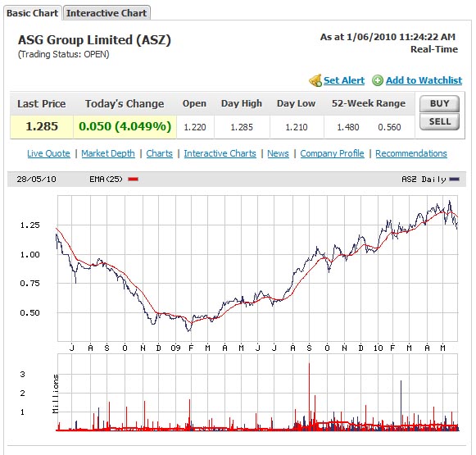476x455 pixels.
Task: Click the 10 year marker on time axis
Action: click(378, 348)
